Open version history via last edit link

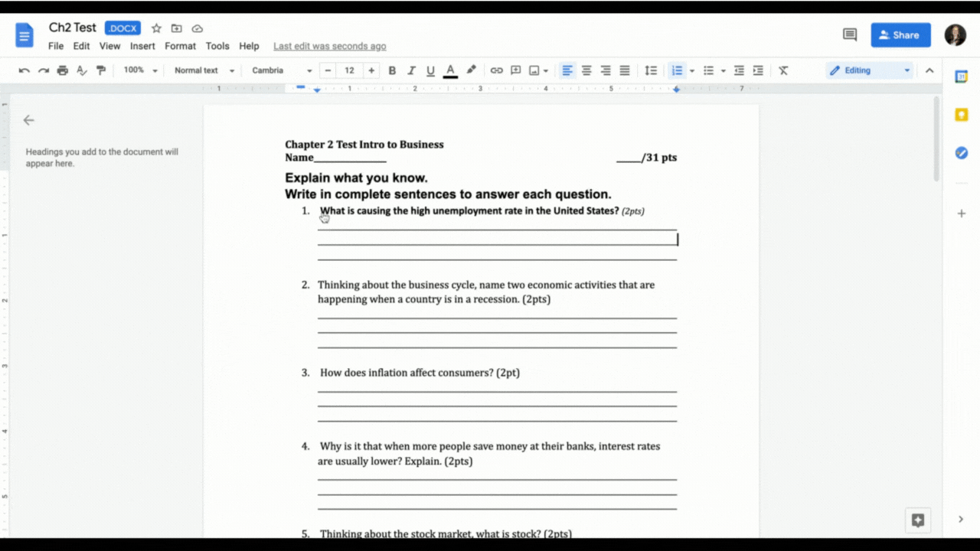point(329,46)
